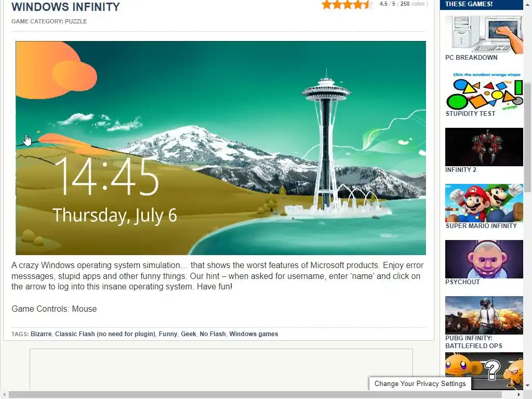
Task: Click the horizontal scrollbar left arrow
Action: coord(4,395)
